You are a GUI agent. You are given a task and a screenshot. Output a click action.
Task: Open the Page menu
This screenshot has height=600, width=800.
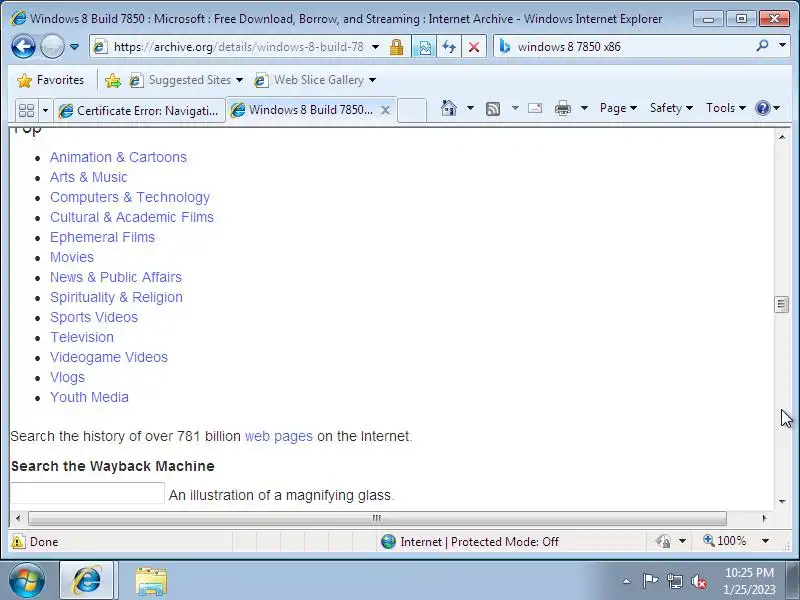[x=618, y=108]
